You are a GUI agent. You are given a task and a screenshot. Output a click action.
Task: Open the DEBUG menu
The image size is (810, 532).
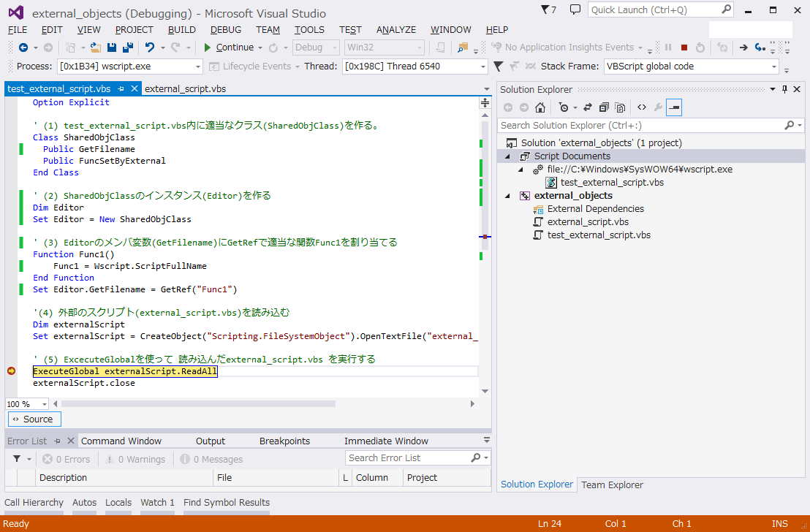(224, 29)
